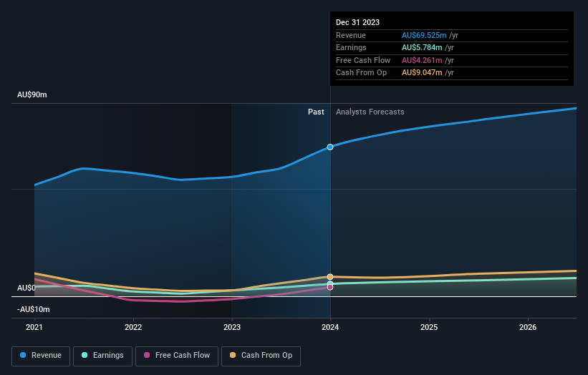Click the AU$4.261m free cash flow value
Viewport: 588px width, 375px height.
coord(422,60)
